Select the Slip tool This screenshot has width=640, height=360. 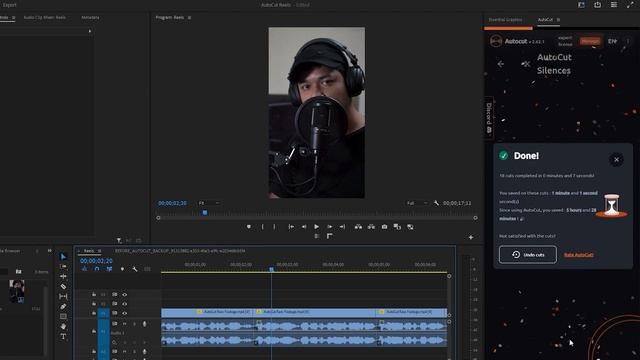[63, 296]
